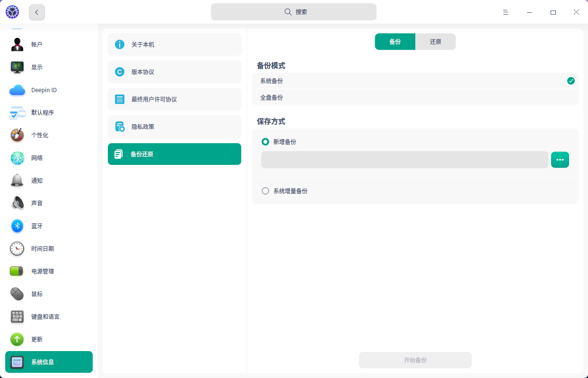Viewport: 588px width, 378px height.
Task: Switch to the 还原 tab
Action: click(436, 42)
